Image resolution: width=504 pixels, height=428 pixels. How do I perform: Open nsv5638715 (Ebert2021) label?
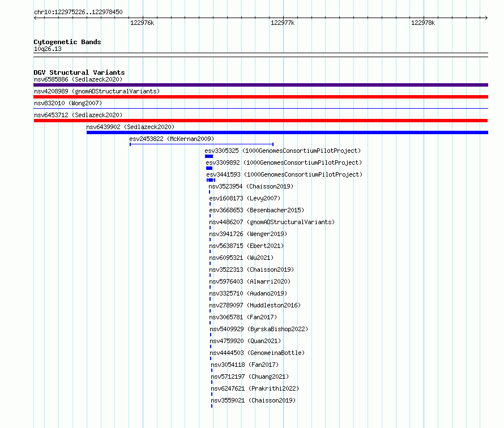246,246
